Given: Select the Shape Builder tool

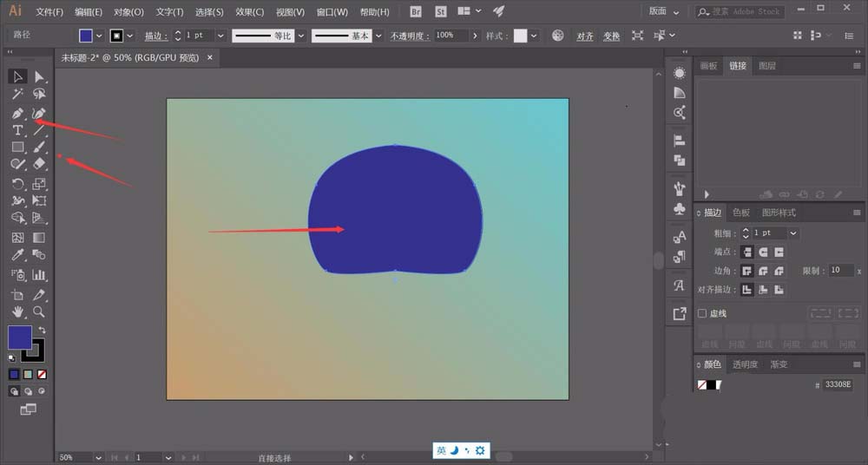Looking at the screenshot, I should [x=17, y=218].
